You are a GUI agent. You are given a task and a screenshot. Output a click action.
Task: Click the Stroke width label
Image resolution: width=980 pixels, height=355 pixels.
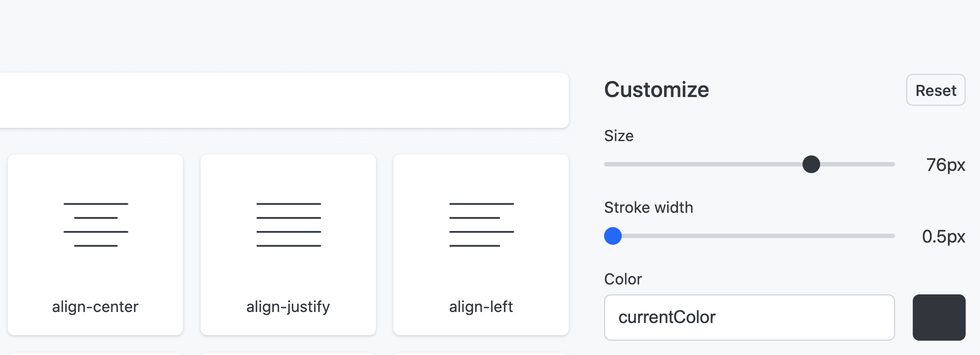pyautogui.click(x=649, y=208)
